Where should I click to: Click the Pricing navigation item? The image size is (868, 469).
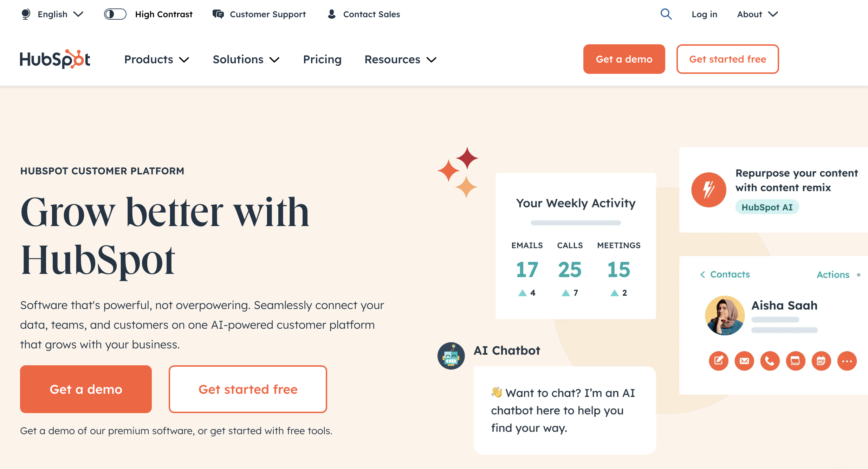click(x=322, y=58)
